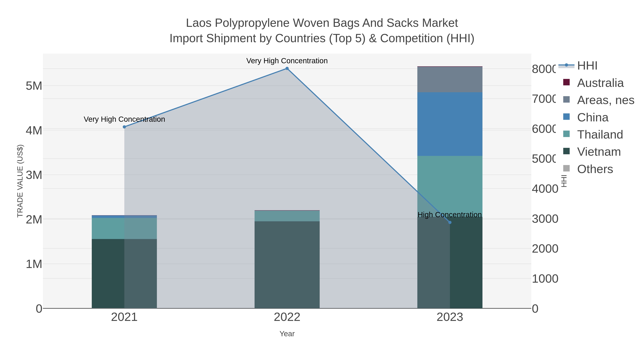
Task: Click the 2023 China bar segment
Action: tap(450, 124)
